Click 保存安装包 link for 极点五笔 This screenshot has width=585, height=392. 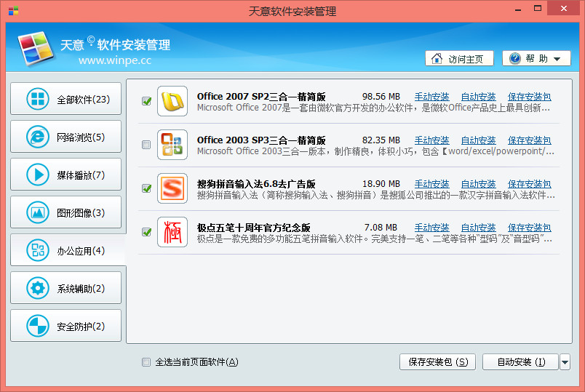click(530, 228)
